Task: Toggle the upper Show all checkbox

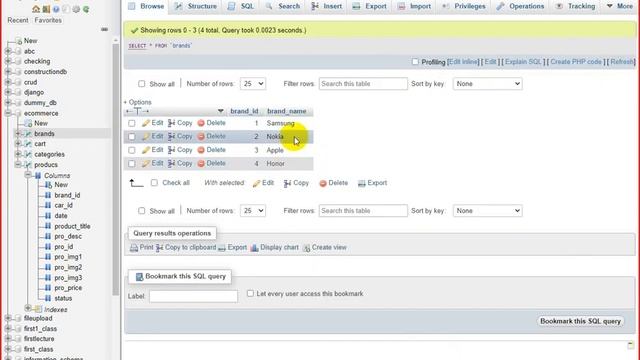Action: pyautogui.click(x=141, y=84)
